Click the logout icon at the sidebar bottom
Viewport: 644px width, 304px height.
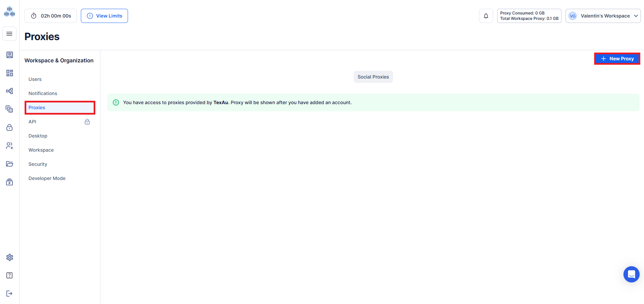[x=9, y=293]
